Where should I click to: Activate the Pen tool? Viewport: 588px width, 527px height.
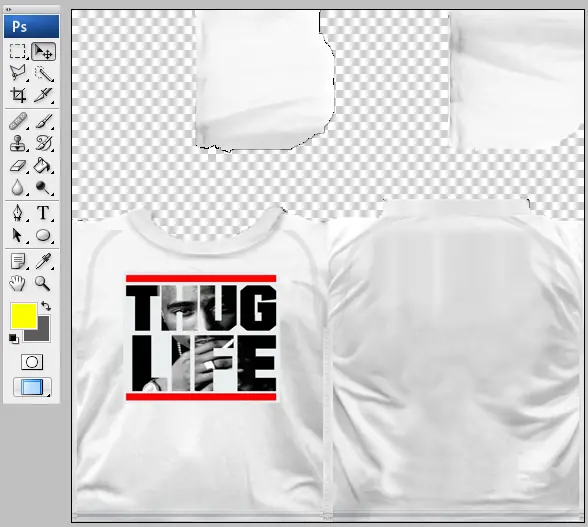(18, 213)
